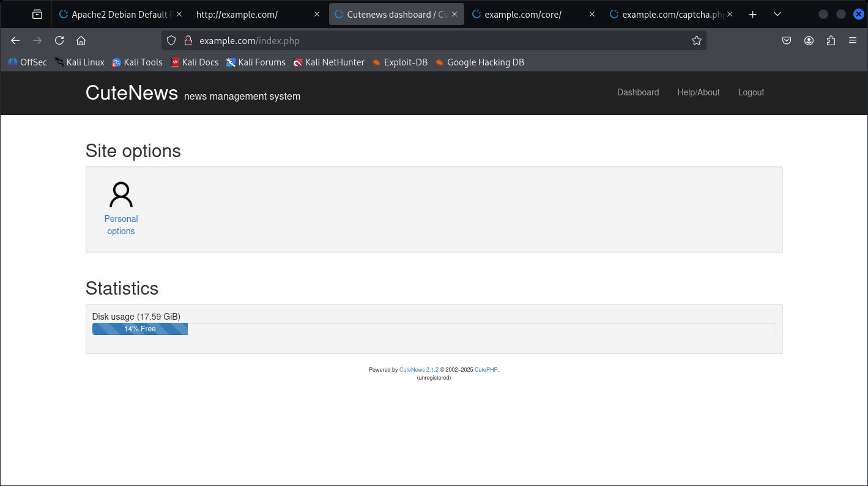This screenshot has height=486, width=868.
Task: Open the Google Hacking DB bookmark
Action: [x=480, y=62]
